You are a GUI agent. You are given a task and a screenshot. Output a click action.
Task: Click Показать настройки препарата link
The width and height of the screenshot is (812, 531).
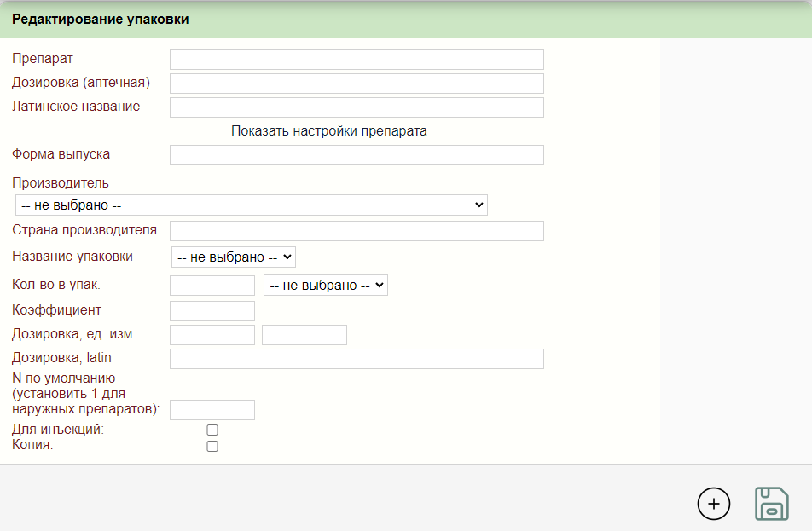(x=328, y=131)
